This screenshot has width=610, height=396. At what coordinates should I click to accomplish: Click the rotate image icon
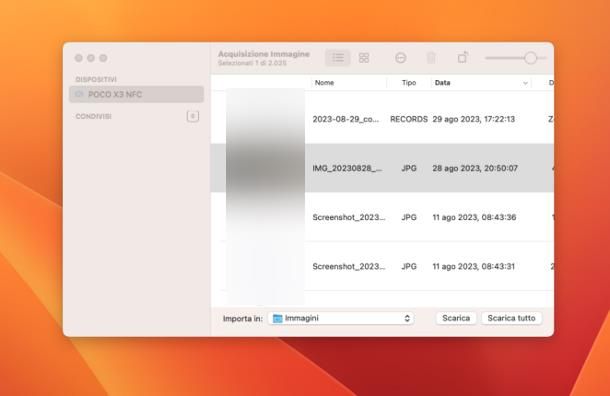(x=462, y=58)
